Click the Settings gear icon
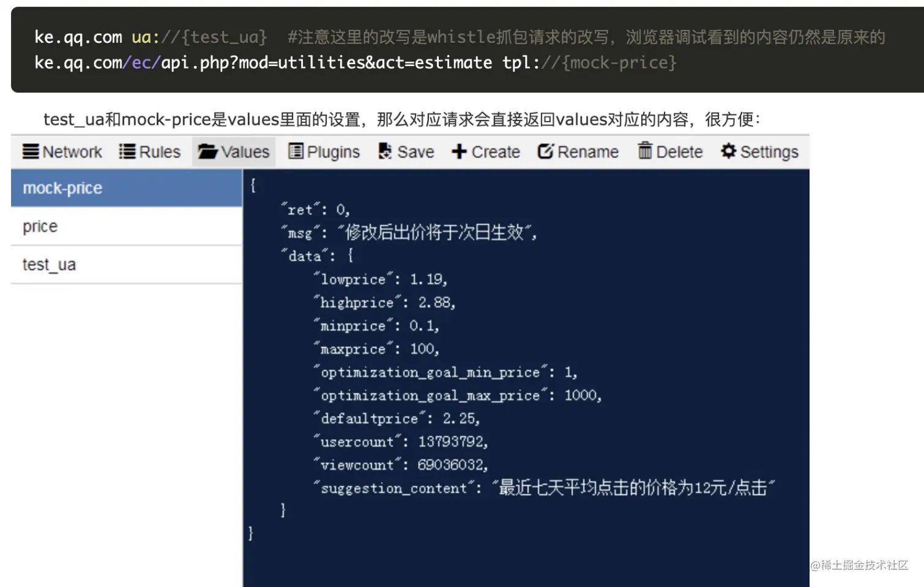Screen dimensions: 924x587 coord(728,151)
